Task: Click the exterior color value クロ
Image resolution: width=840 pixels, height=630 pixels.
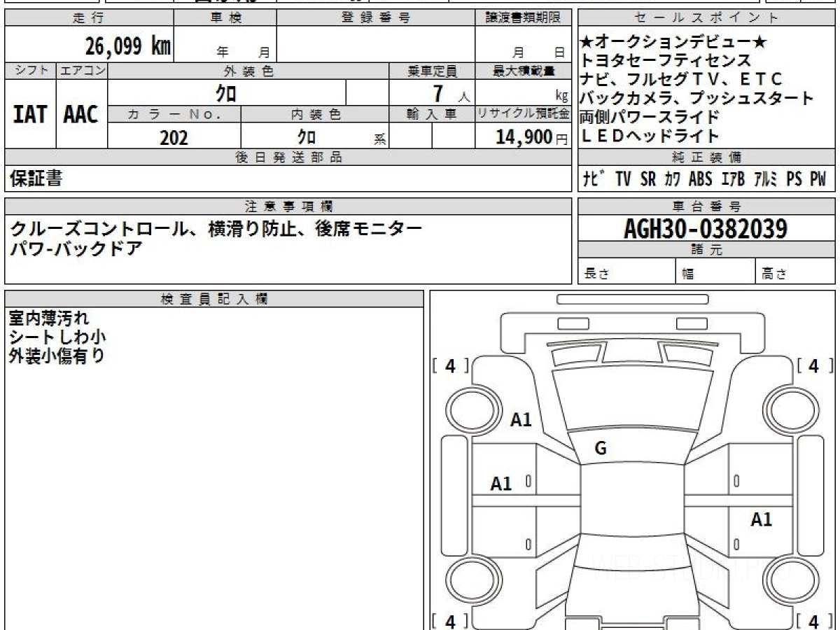Action: [x=226, y=93]
